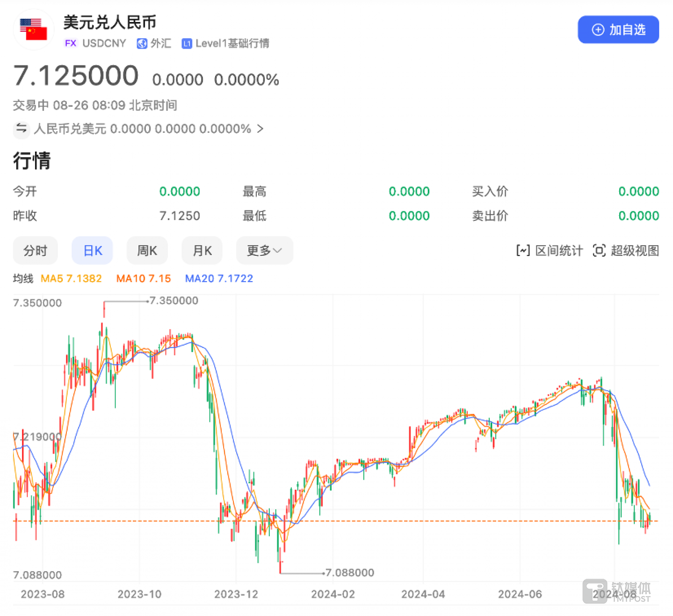
Task: Toggle the MA20 moving average line
Action: (218, 278)
